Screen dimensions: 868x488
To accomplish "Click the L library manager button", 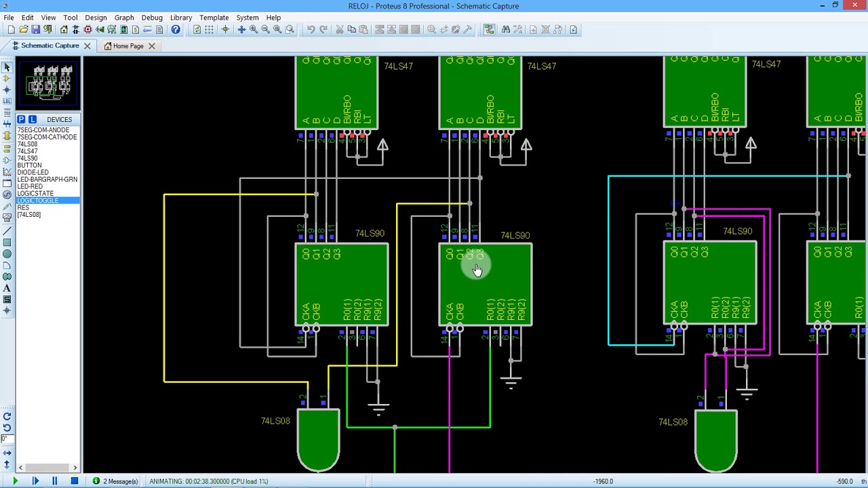I will [32, 119].
